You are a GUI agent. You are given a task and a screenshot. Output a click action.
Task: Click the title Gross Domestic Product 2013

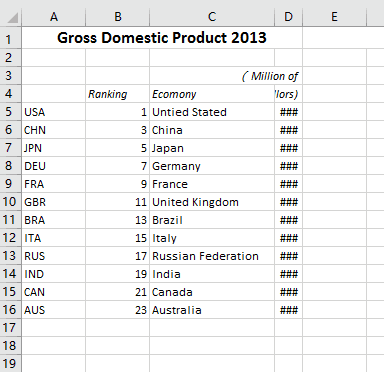coord(162,38)
